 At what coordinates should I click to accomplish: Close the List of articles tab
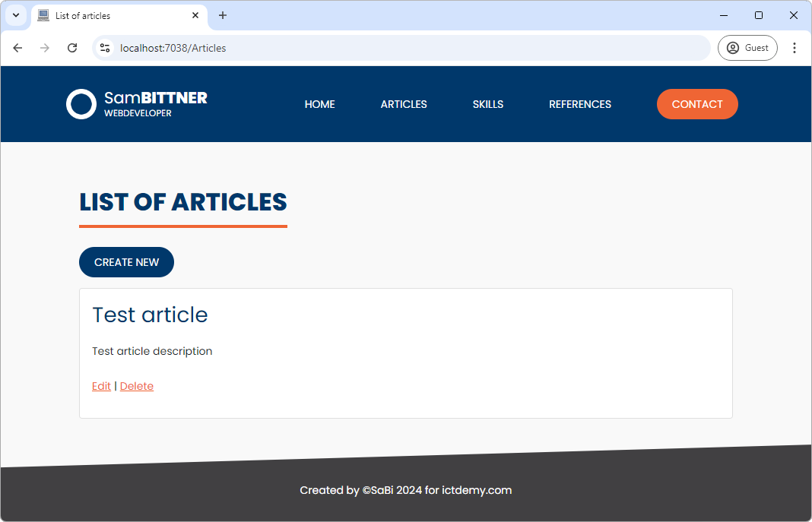195,15
